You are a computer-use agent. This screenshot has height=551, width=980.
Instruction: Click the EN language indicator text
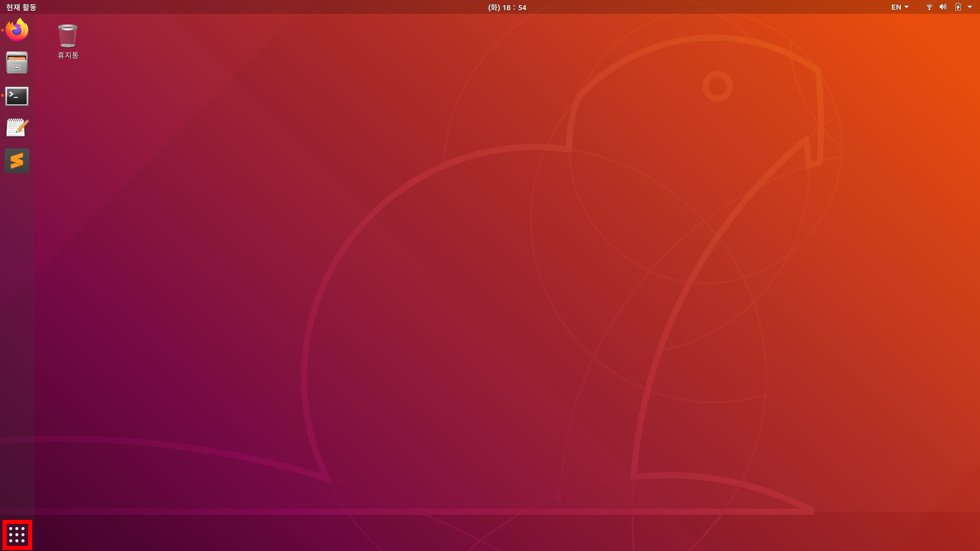pos(896,7)
